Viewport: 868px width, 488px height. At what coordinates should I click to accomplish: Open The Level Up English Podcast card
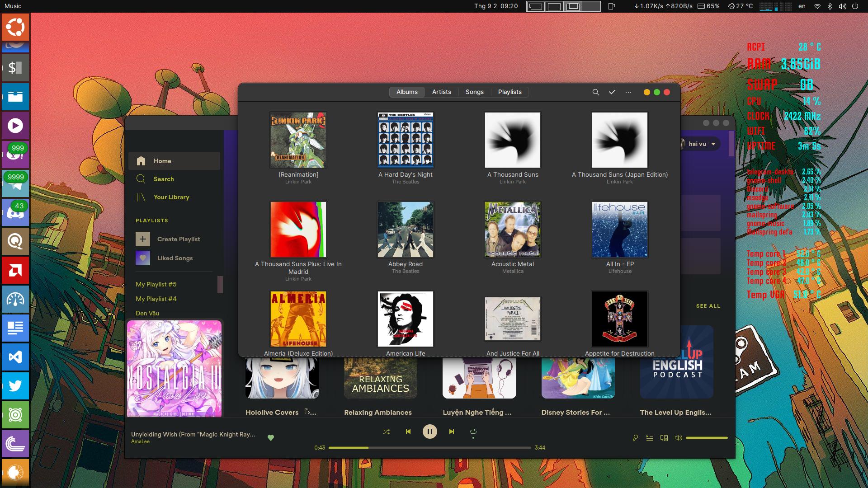click(677, 362)
